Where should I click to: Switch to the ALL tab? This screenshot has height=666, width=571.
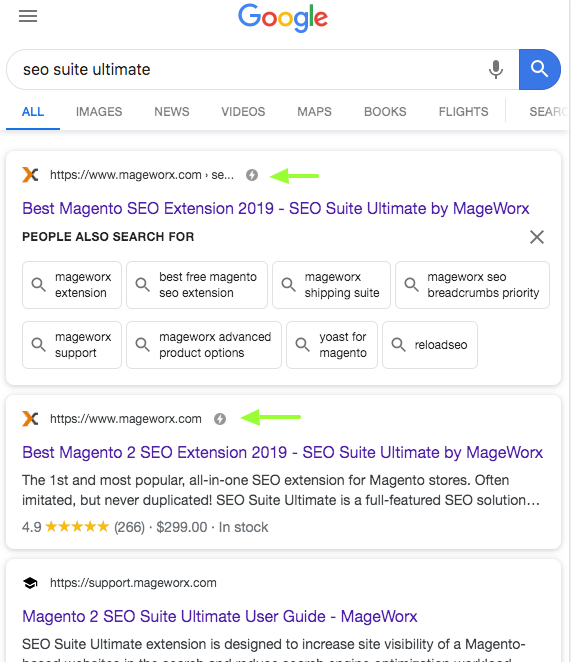pyautogui.click(x=33, y=112)
